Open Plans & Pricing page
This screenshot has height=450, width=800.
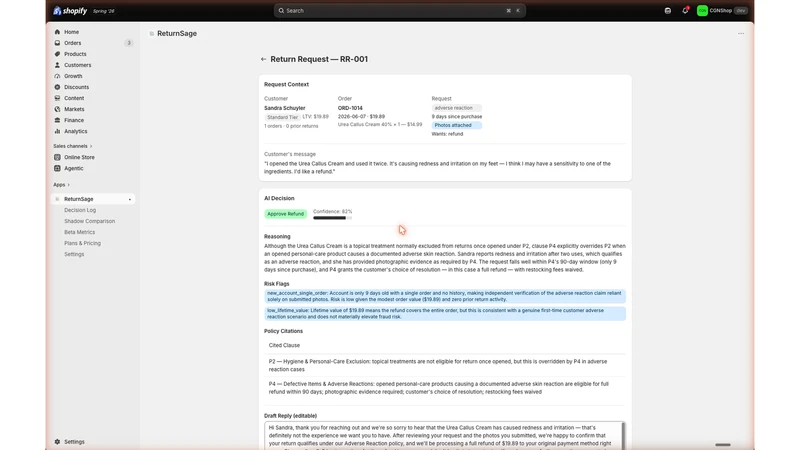tap(82, 243)
